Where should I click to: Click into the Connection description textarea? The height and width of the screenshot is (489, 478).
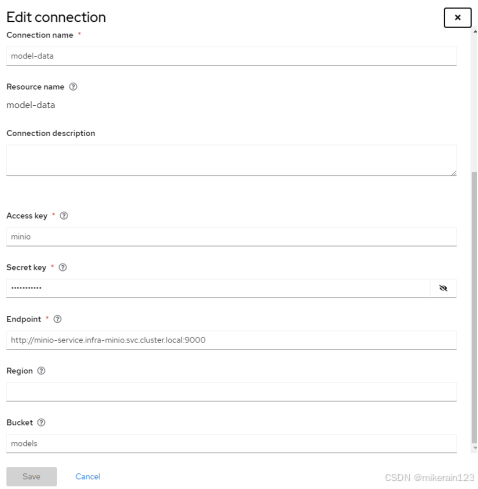coord(231,160)
